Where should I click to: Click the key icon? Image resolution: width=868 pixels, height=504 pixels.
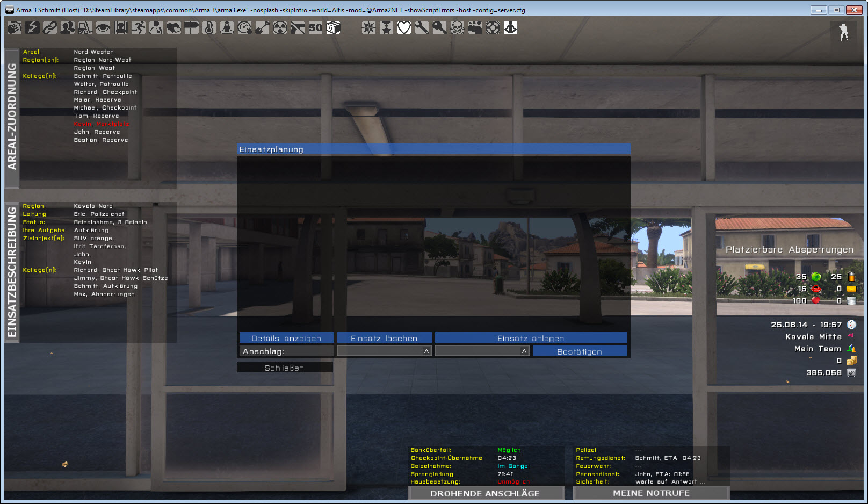(440, 27)
